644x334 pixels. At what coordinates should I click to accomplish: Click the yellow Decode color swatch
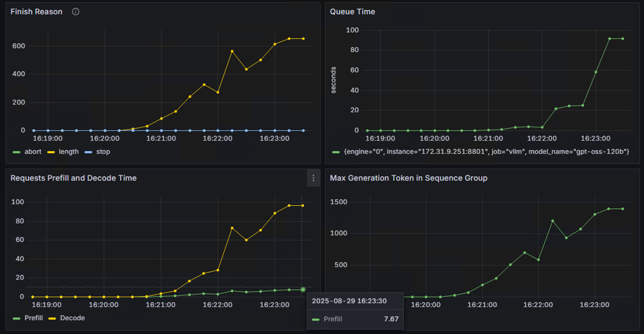point(52,319)
